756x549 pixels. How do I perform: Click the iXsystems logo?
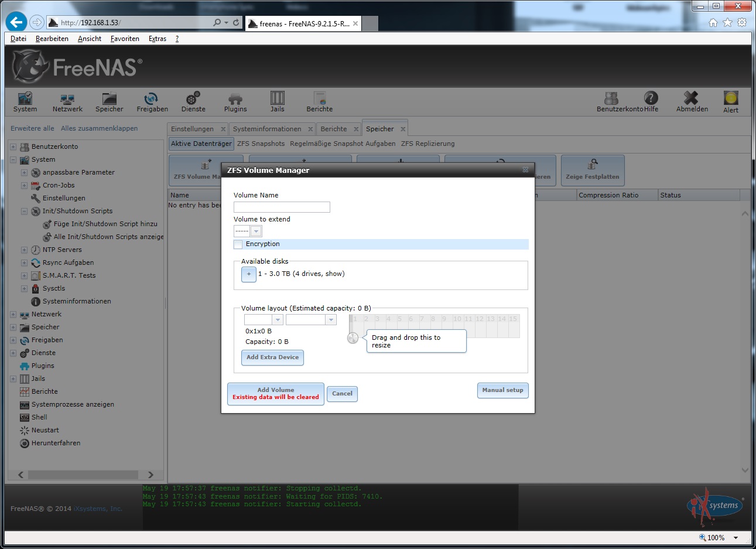[x=716, y=506]
